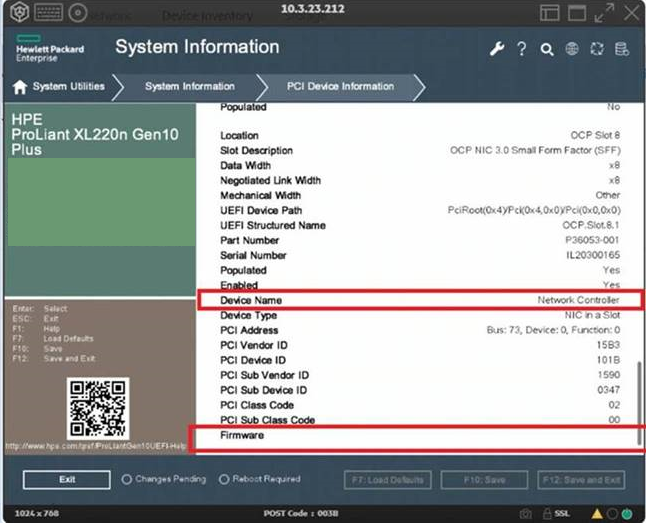This screenshot has height=526, width=653.
Task: Click the Hewlett Packard Enterprise logo
Action: 50,49
